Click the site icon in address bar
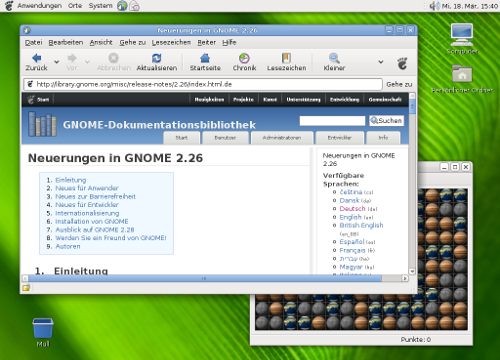 coord(30,84)
